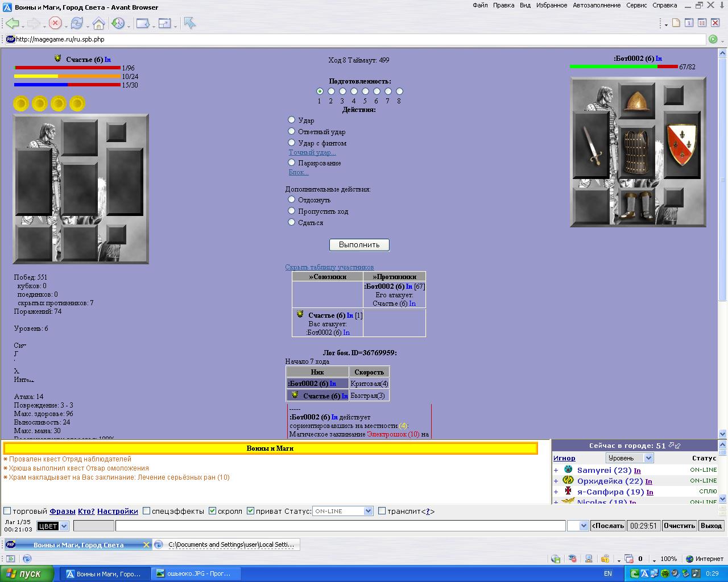Screen dimensions: 728x582
Task: Click the tab list toolbar icon
Action: click(702, 23)
